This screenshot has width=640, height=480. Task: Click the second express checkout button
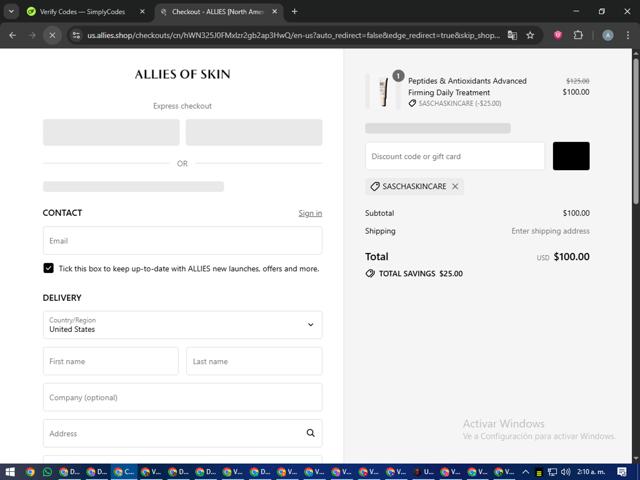tap(254, 132)
